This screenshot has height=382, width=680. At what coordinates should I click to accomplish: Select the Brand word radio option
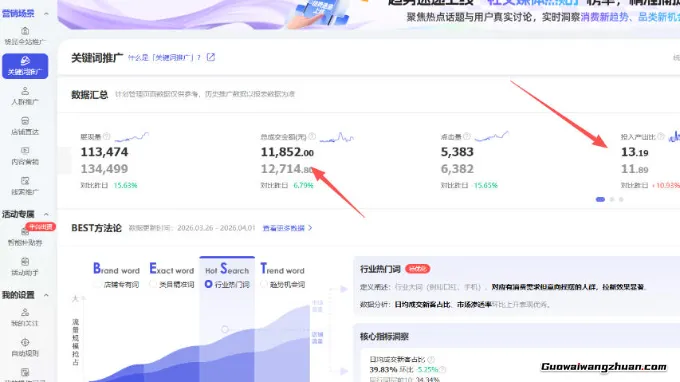(97, 284)
